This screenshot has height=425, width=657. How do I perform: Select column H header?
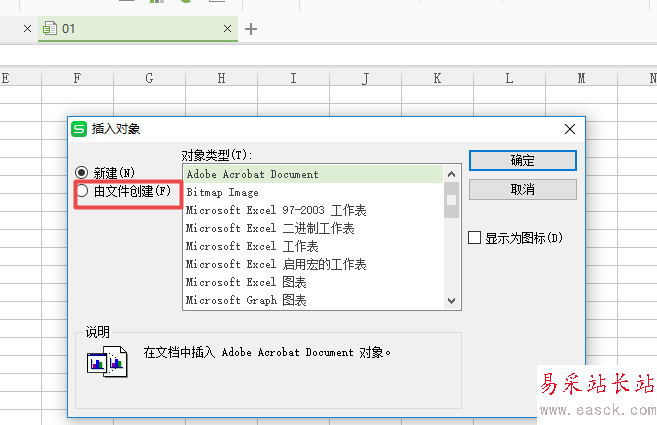tap(221, 78)
